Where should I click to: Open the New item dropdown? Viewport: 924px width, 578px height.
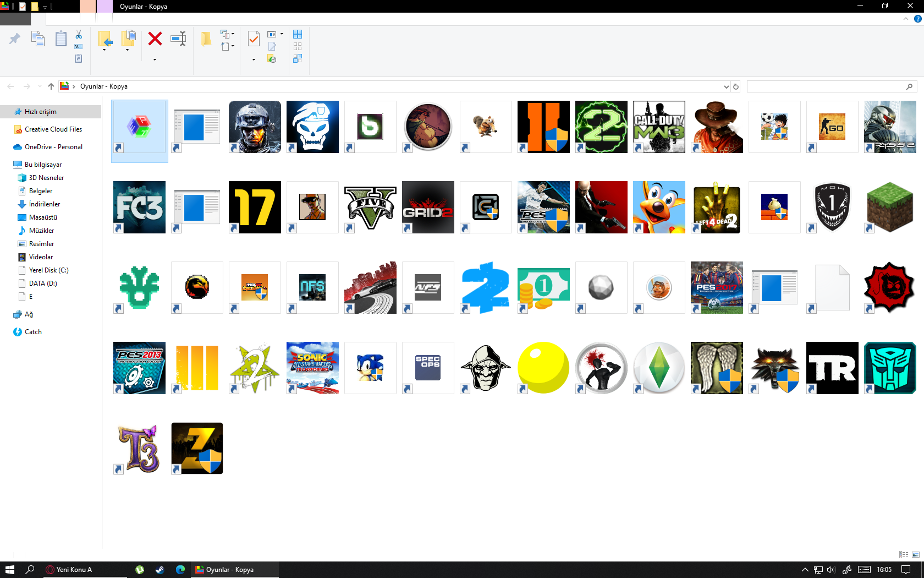[227, 34]
